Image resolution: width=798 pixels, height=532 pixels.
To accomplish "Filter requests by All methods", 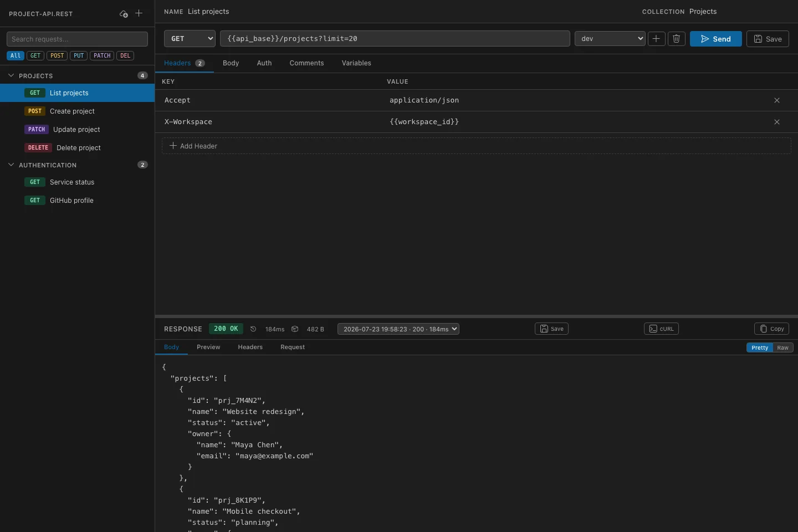I will point(16,55).
